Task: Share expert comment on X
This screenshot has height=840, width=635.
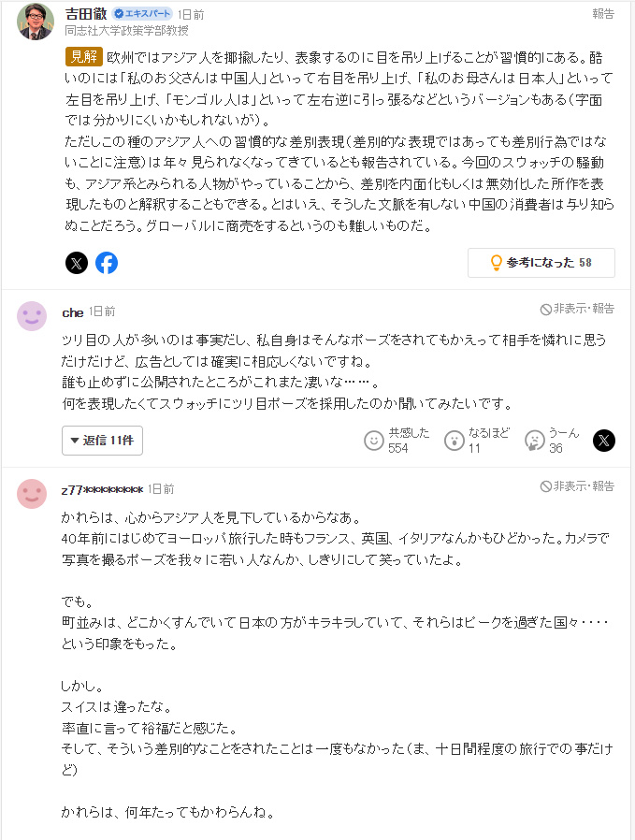Action: coord(77,263)
